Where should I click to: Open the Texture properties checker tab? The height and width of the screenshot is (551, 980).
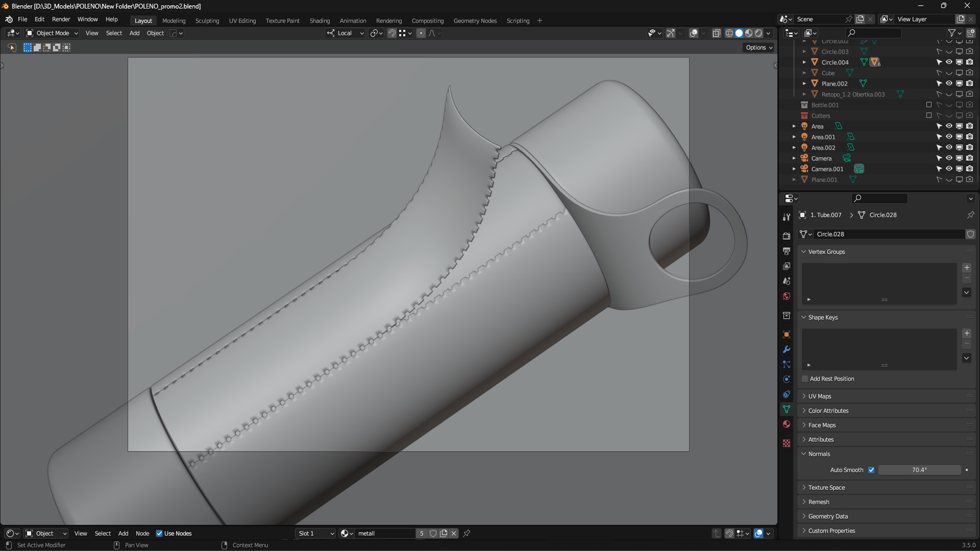click(787, 443)
